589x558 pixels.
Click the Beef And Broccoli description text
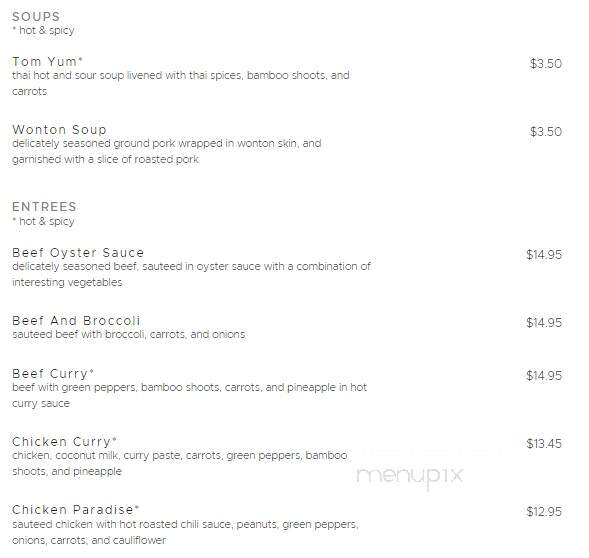(x=128, y=334)
